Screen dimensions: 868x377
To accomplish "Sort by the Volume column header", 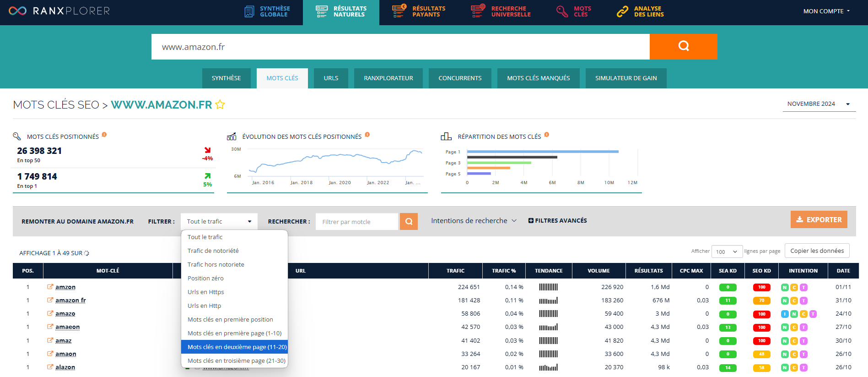I will click(x=598, y=271).
